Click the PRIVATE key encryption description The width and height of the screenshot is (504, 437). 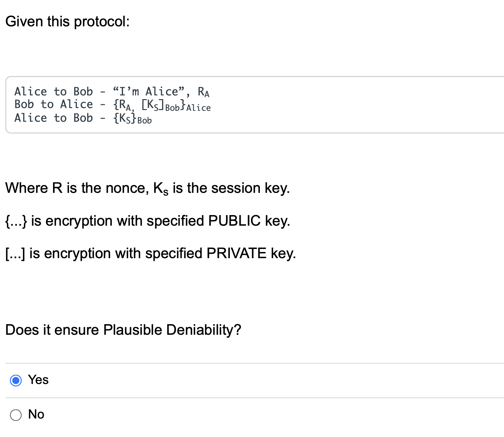coord(150,253)
